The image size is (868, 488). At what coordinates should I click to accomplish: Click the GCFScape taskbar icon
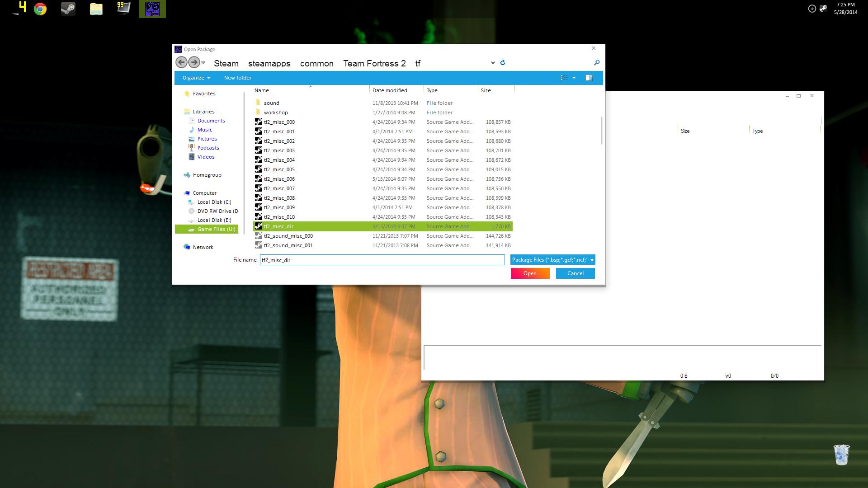(x=152, y=9)
